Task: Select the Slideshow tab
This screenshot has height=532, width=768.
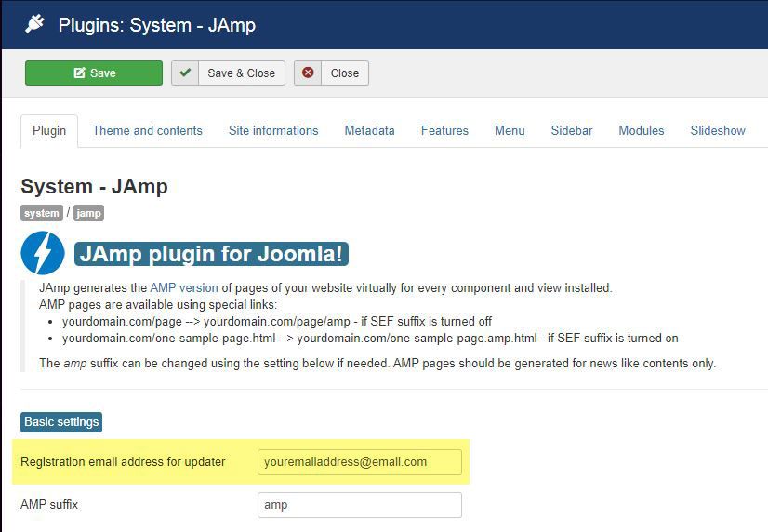Action: [718, 131]
